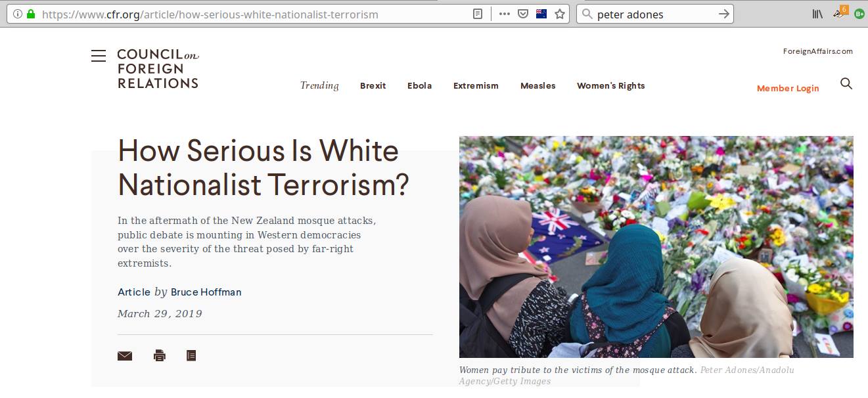
Task: Click the Trending label
Action: [319, 86]
